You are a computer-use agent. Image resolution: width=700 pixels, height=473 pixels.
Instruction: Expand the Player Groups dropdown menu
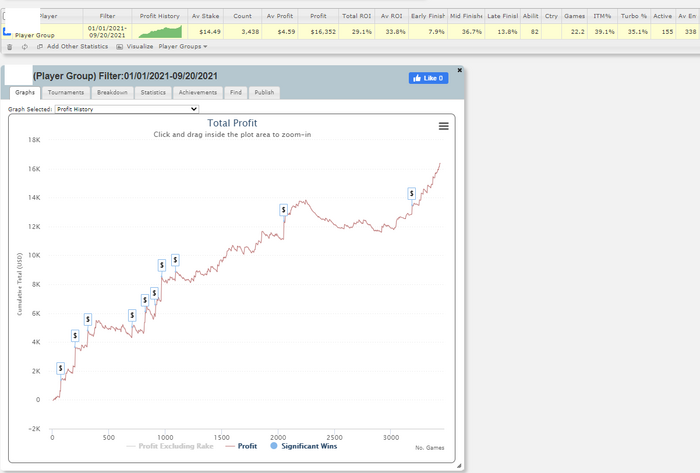pyautogui.click(x=183, y=46)
